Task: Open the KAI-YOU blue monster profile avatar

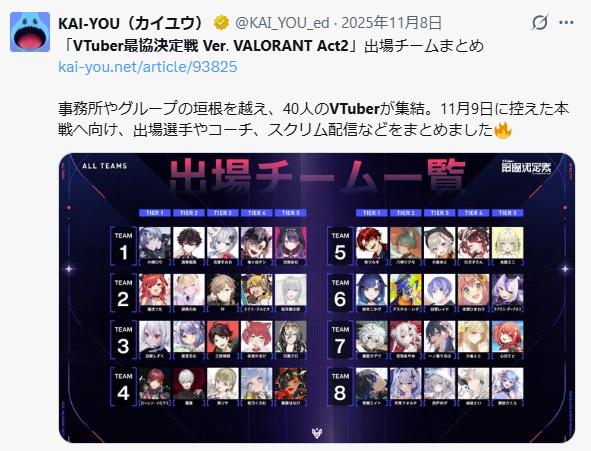Action: [x=30, y=32]
